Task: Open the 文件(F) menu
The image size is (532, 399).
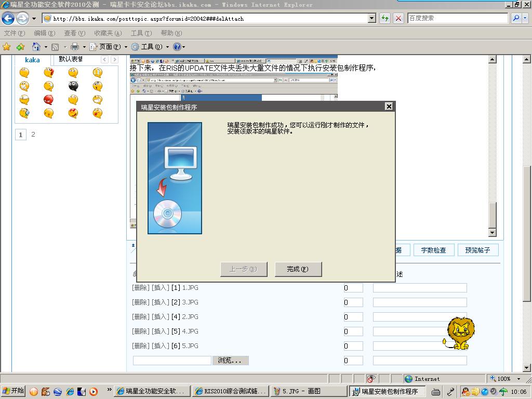Action: (x=15, y=33)
